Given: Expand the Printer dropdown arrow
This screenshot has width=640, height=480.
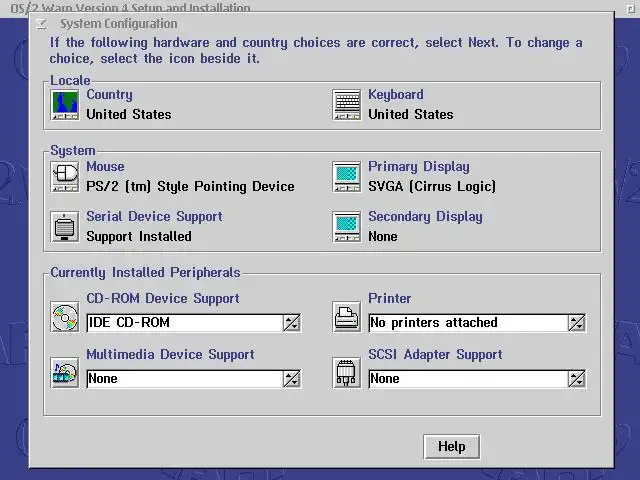Looking at the screenshot, I should [576, 323].
